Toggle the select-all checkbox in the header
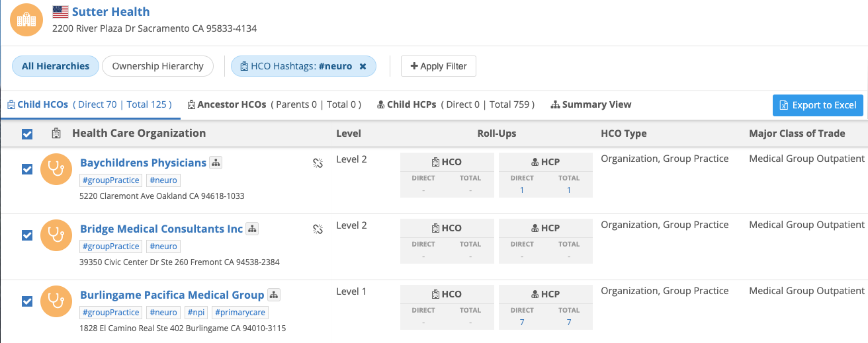Viewport: 868px width, 343px height. pos(27,134)
